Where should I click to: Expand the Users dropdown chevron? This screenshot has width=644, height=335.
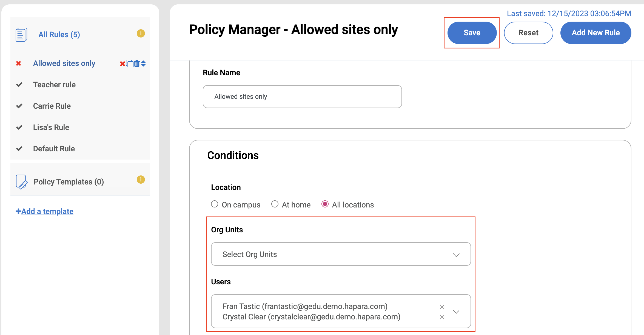tap(456, 312)
